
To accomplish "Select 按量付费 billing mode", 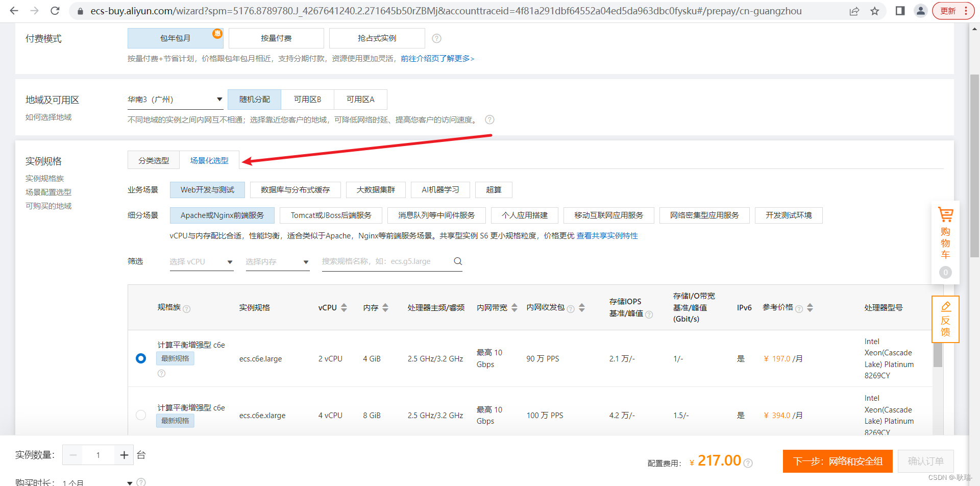I will pyautogui.click(x=276, y=38).
